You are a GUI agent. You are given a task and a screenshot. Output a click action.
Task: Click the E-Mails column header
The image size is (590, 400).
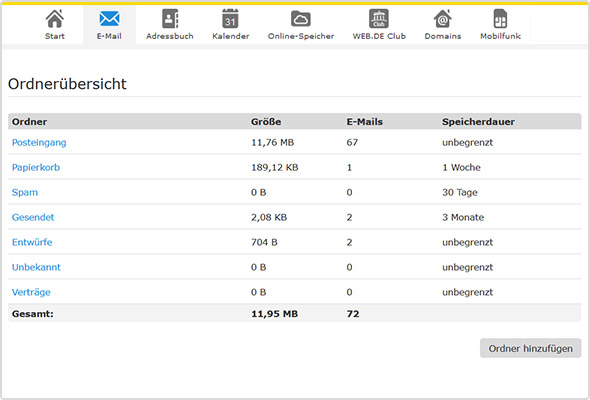[x=365, y=122]
